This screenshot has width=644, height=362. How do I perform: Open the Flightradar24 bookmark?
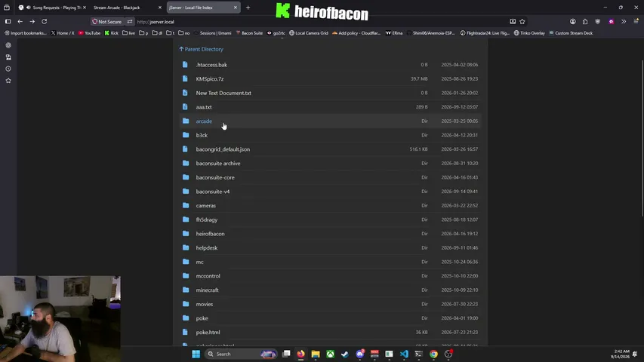coord(485,33)
